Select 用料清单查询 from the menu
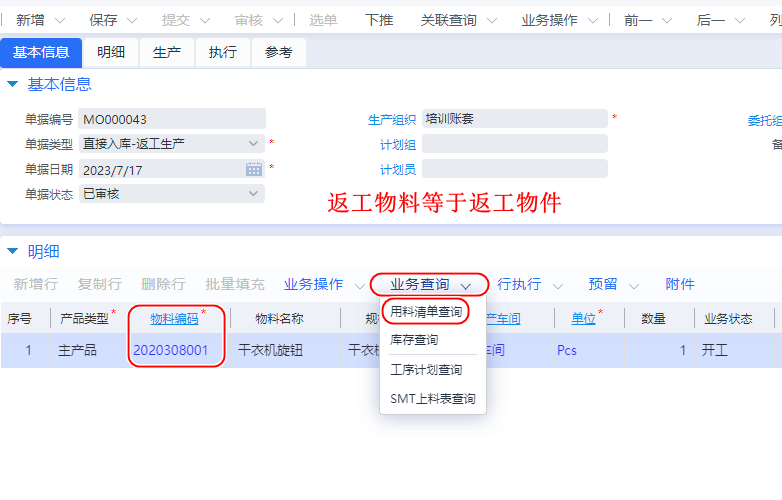The height and width of the screenshot is (500, 782). pyautogui.click(x=426, y=312)
